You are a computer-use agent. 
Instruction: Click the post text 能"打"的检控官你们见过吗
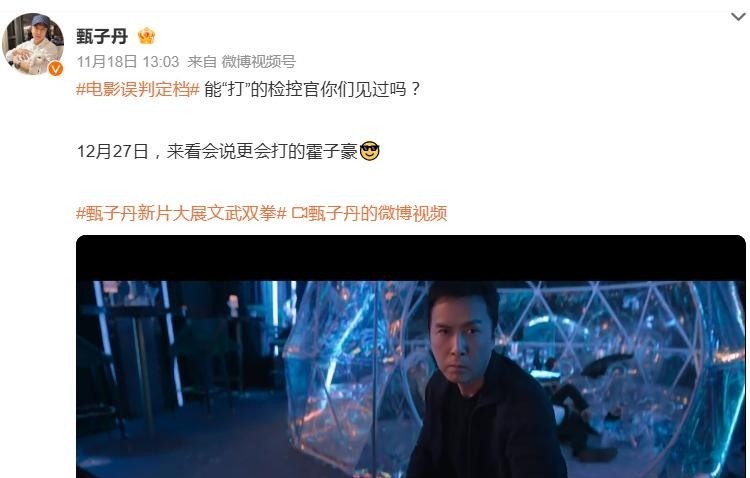tap(312, 89)
